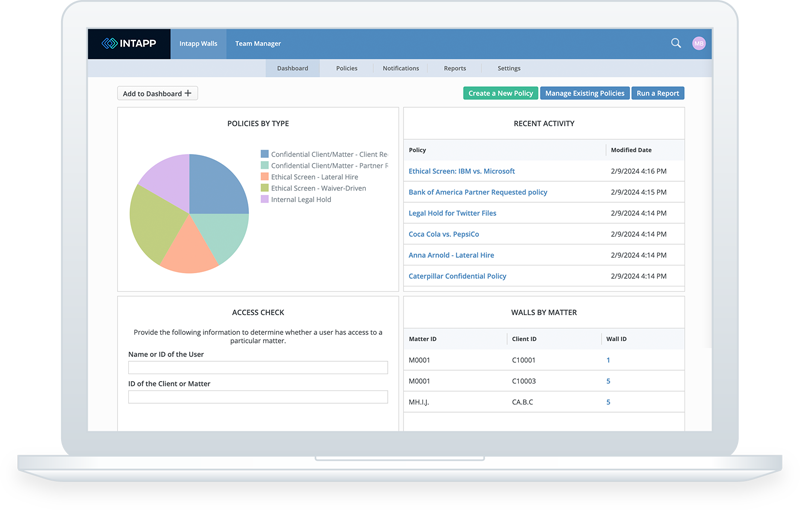Click Internal Legal Hold legend label
The image size is (800, 510).
(301, 199)
